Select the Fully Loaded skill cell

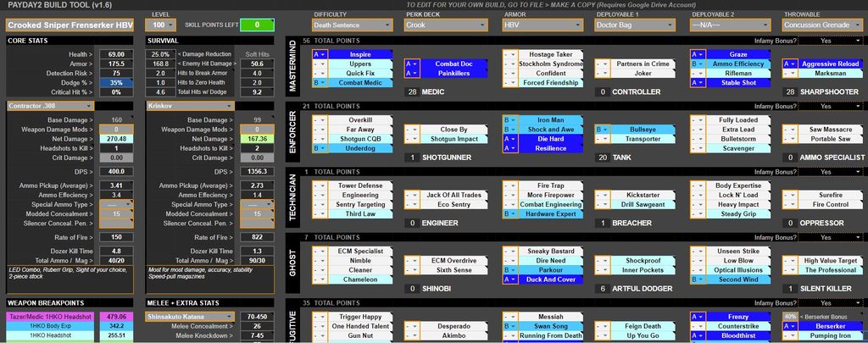pos(738,120)
